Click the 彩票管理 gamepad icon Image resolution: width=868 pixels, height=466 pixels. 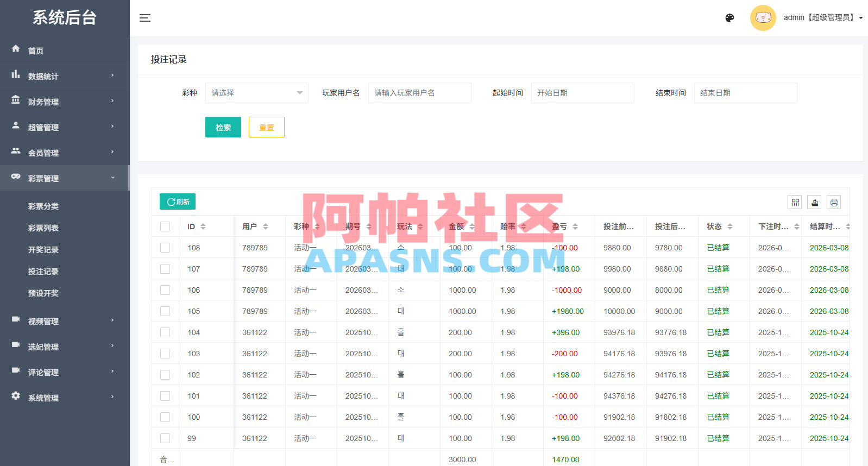click(16, 177)
